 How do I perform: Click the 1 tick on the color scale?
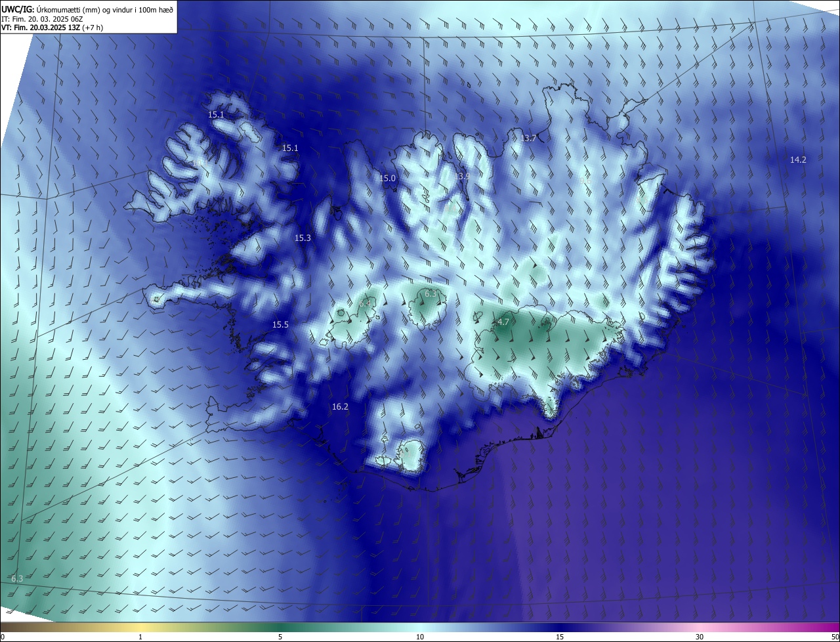[140, 637]
